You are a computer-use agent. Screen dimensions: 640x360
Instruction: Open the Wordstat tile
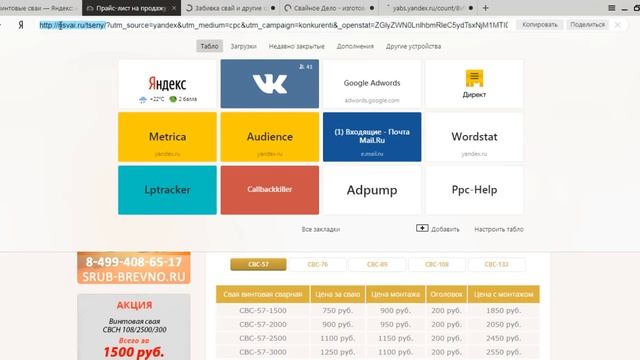474,137
